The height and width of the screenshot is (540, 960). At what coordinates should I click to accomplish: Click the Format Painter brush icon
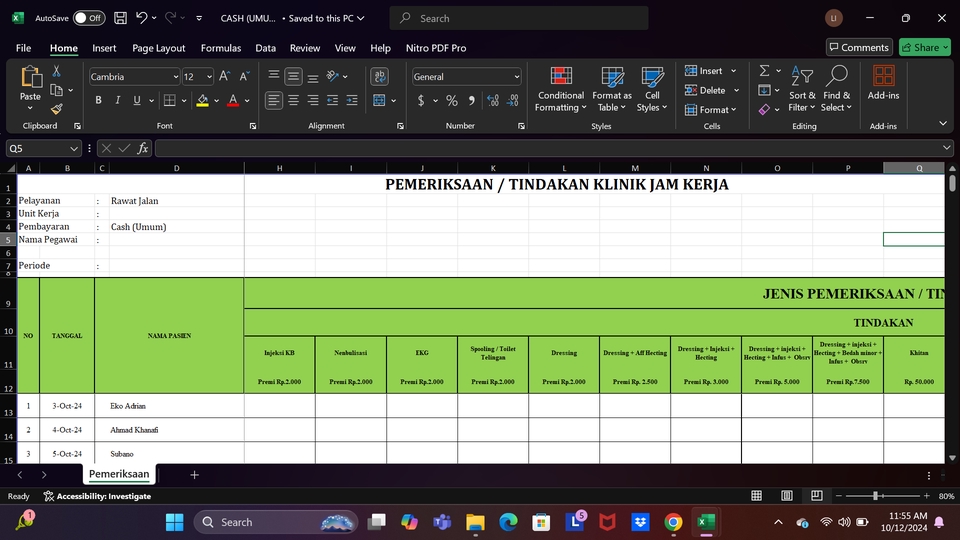57,109
